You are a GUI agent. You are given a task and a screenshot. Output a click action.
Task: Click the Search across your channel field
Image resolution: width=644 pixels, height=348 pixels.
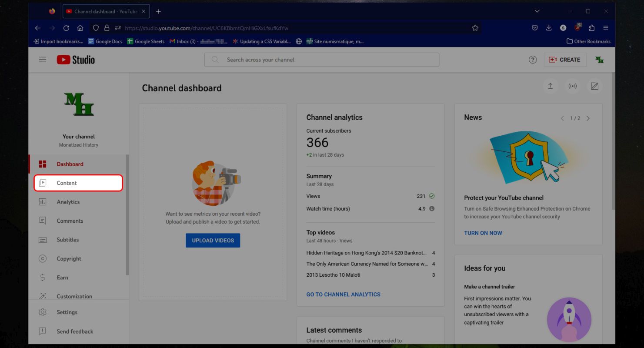[322, 60]
